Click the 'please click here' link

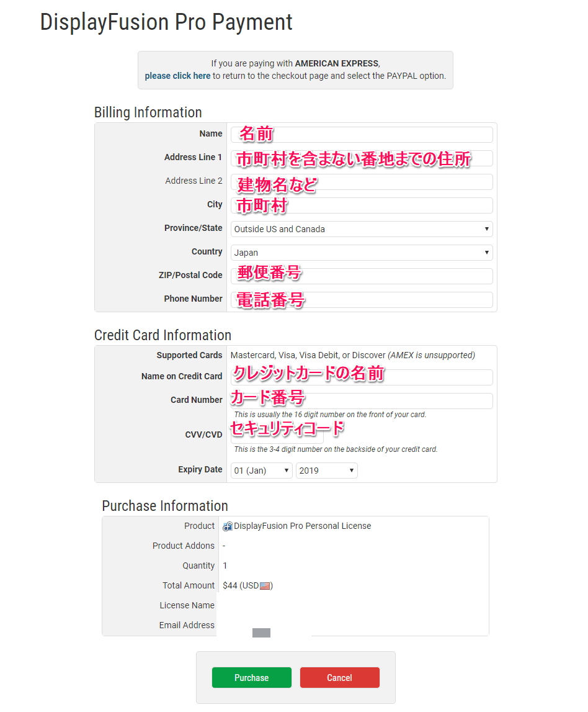[x=177, y=76]
